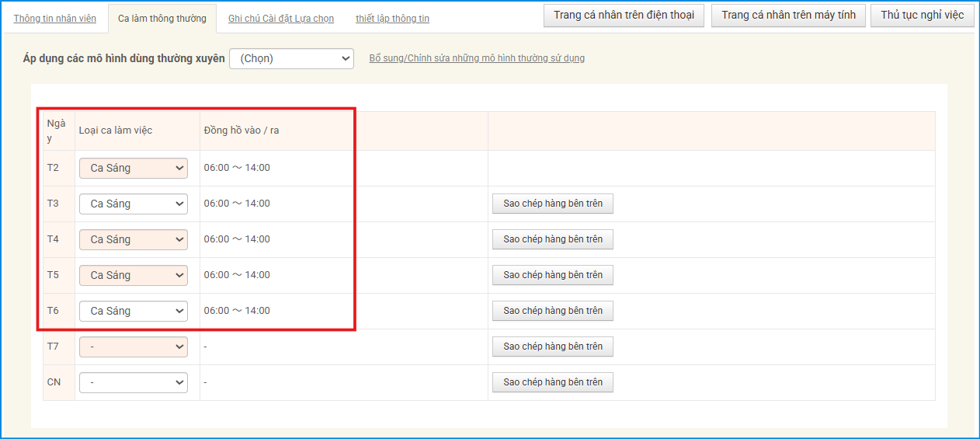Open the T5 shift type dropdown
Screen dimensions: 980x439
point(134,275)
